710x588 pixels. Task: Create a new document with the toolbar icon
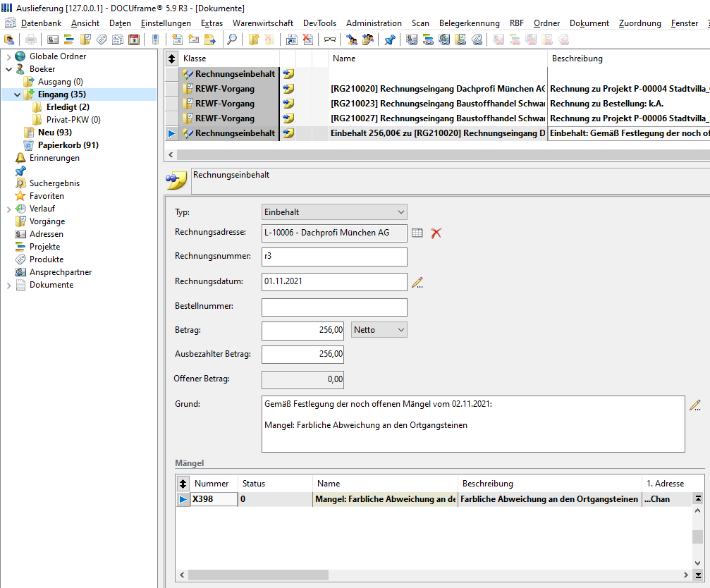[x=177, y=39]
